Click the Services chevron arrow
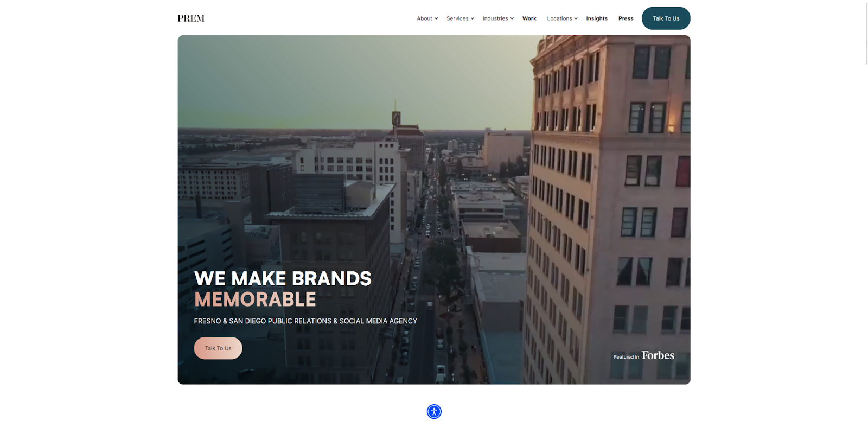The height and width of the screenshot is (421, 868). (x=473, y=18)
